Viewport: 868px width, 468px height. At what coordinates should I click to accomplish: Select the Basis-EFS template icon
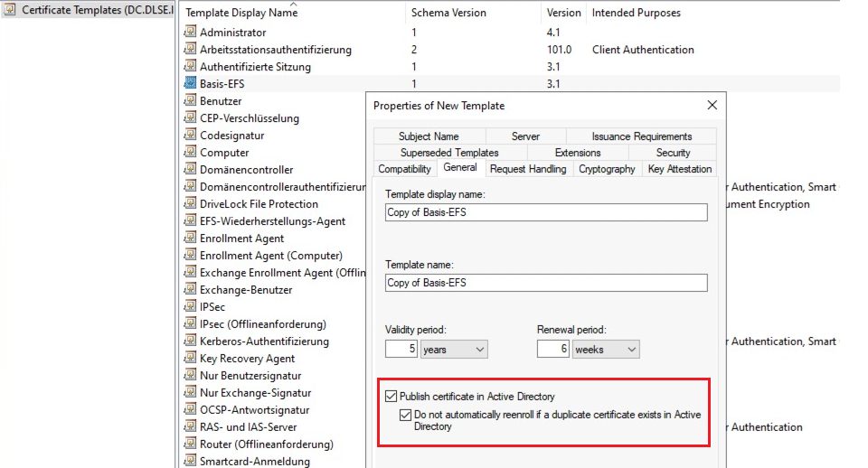190,84
